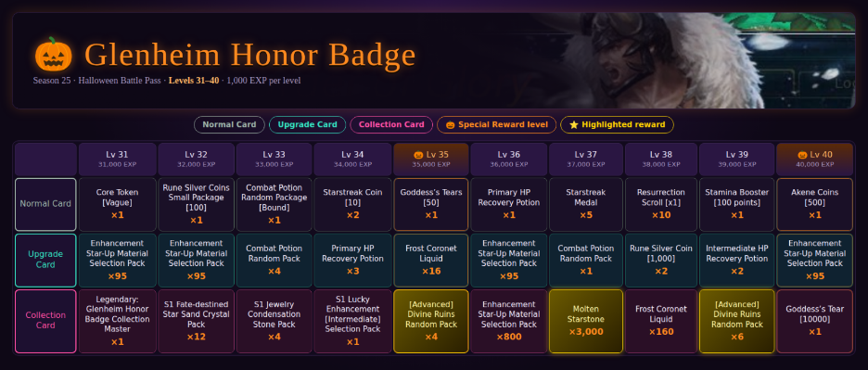This screenshot has height=370, width=868.
Task: Select the Akene Coins [500] reward
Action: point(814,204)
